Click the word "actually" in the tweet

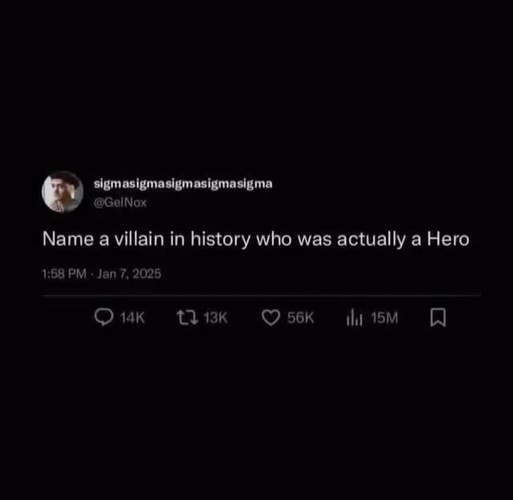[x=371, y=240]
